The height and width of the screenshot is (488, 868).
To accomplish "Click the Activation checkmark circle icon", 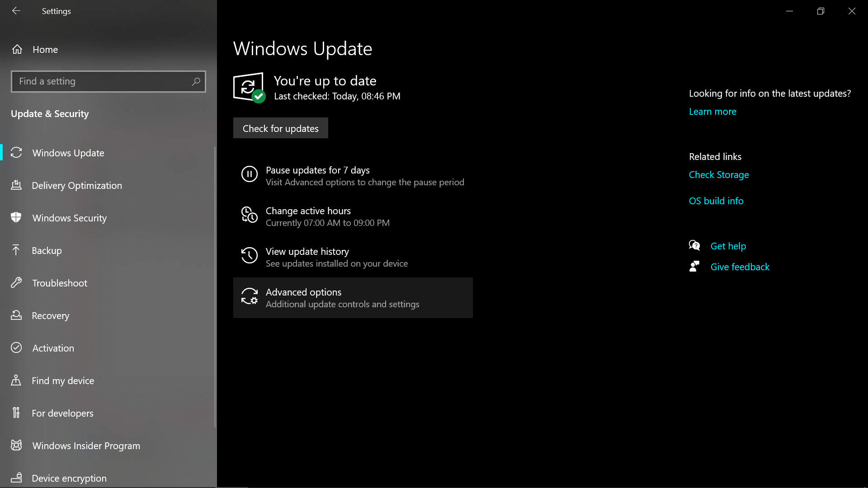I will (x=16, y=348).
